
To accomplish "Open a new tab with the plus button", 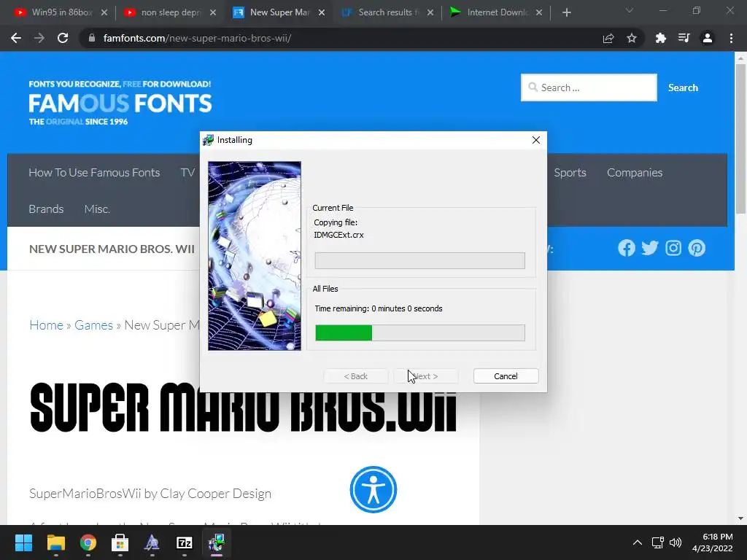I will [566, 12].
